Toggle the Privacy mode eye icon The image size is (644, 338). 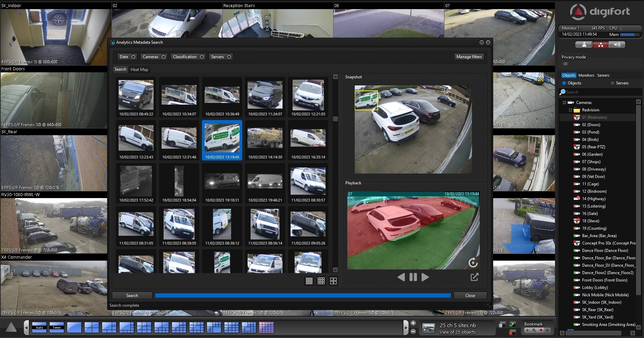[565, 64]
